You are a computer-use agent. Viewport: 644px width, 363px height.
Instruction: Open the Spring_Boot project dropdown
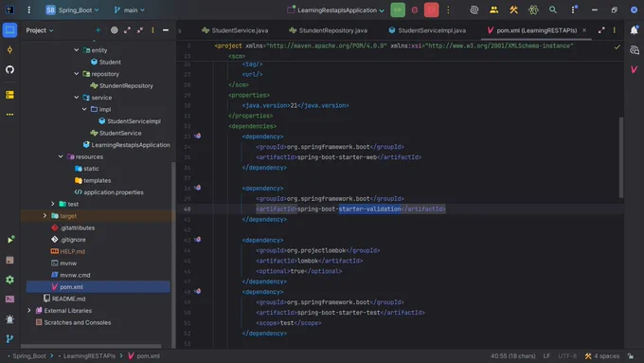coord(72,9)
